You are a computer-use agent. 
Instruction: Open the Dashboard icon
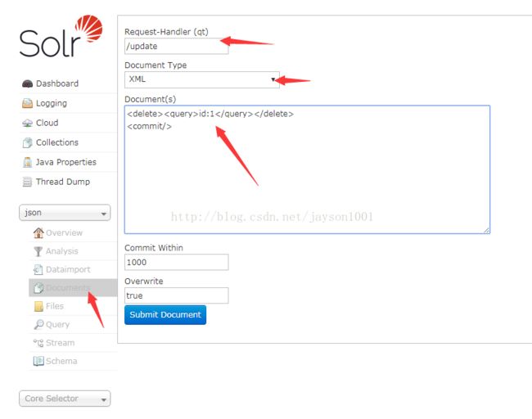(27, 83)
